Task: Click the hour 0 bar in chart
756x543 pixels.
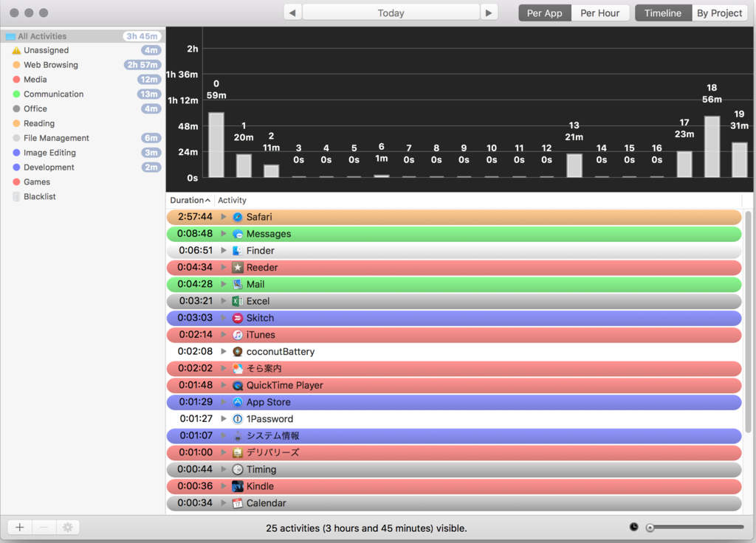Action: (216, 145)
